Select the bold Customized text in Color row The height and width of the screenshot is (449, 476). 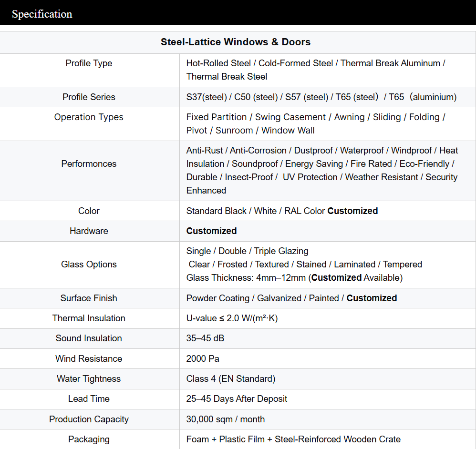352,211
